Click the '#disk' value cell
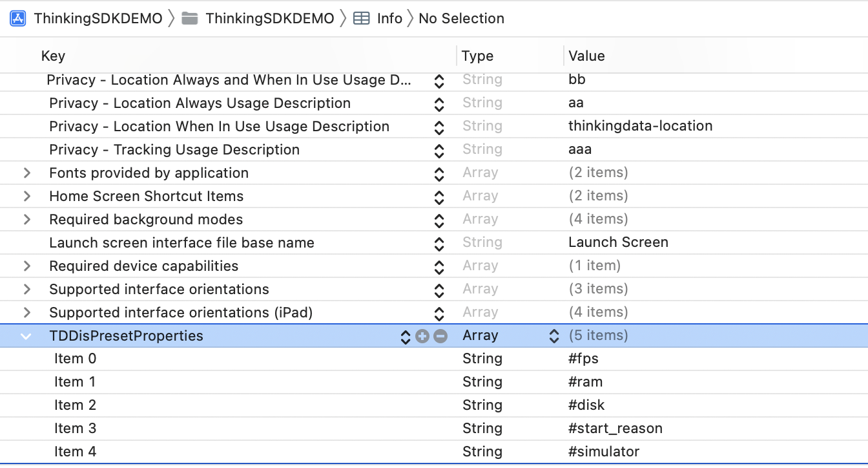This screenshot has height=468, width=868. tap(586, 405)
